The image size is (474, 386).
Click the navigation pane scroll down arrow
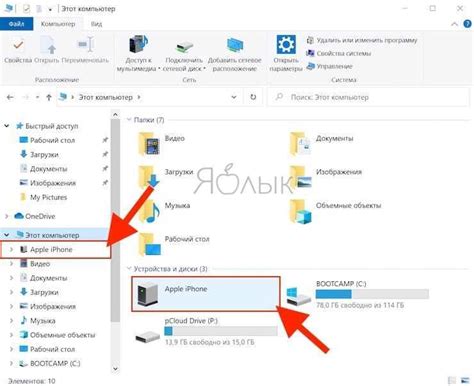115,369
